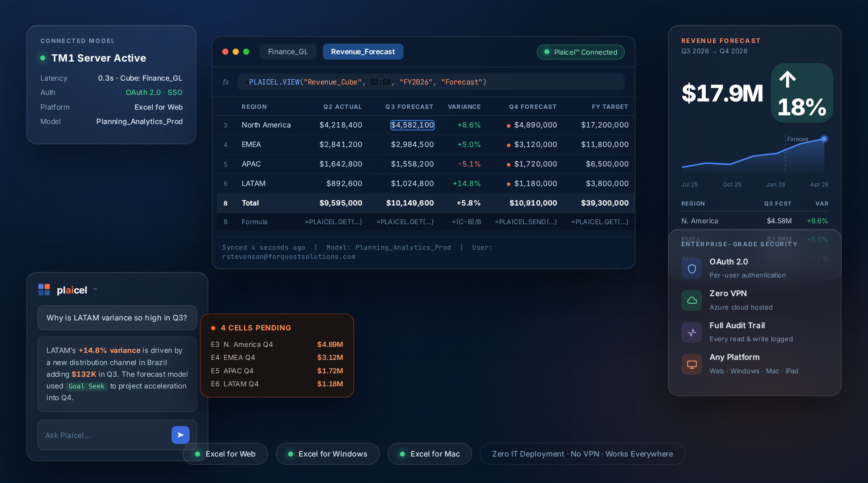
Task: Click the E3 N. America Q4 pending row
Action: click(277, 344)
